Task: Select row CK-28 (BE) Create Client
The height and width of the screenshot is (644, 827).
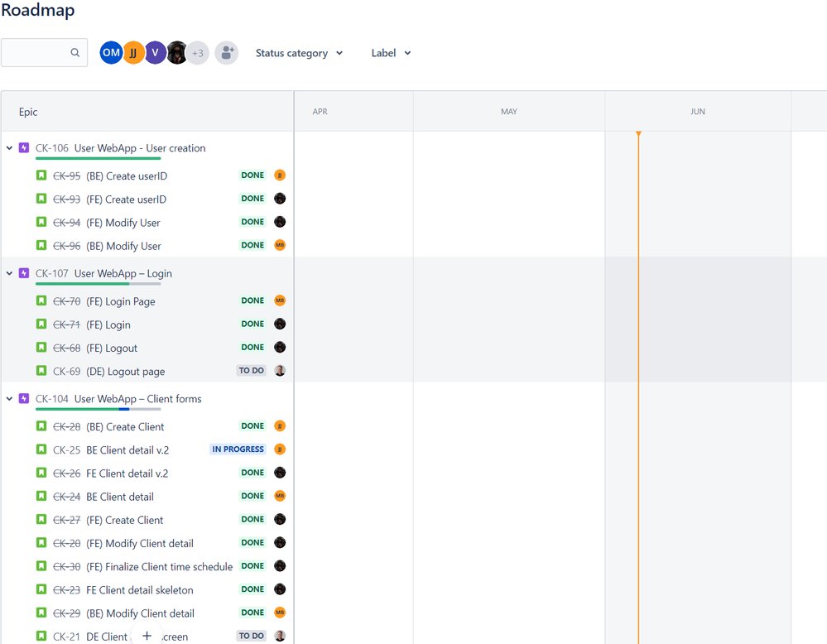Action: tap(147, 426)
